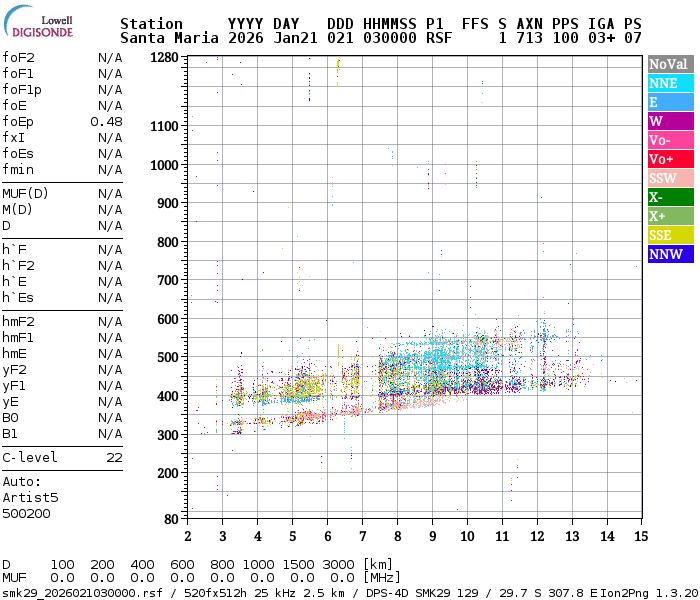The height and width of the screenshot is (600, 700).
Task: Select the pink Vo- legend swatch
Action: click(x=669, y=140)
